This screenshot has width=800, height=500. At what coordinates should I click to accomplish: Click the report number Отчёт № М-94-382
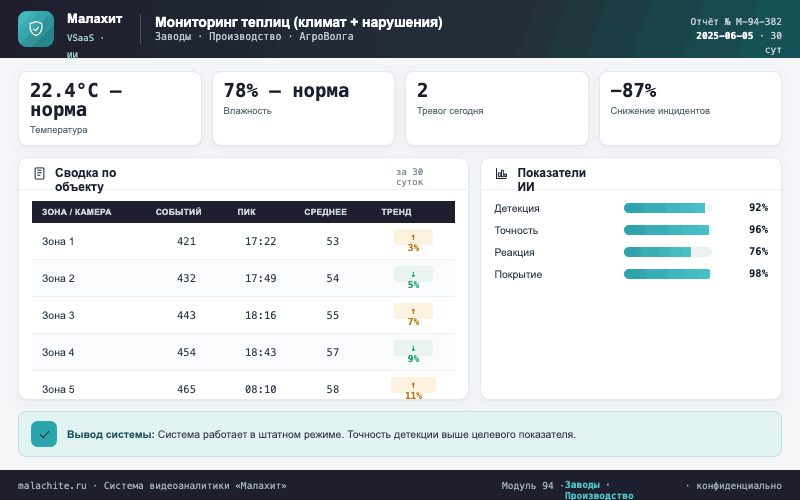[x=736, y=22]
